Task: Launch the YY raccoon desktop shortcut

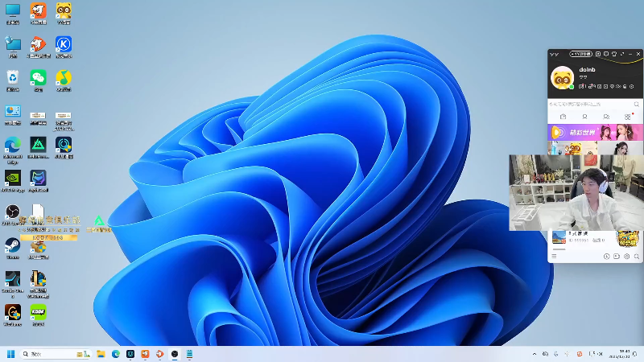Action: pos(64,14)
